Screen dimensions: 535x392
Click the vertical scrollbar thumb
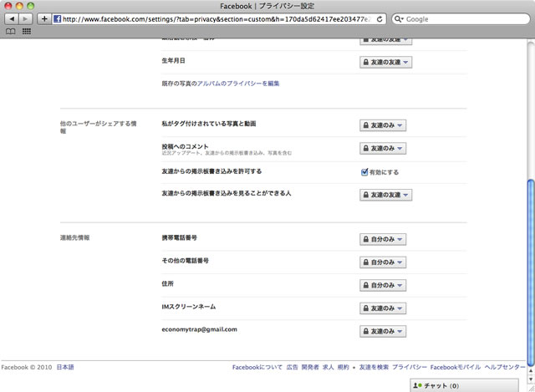coord(531,273)
